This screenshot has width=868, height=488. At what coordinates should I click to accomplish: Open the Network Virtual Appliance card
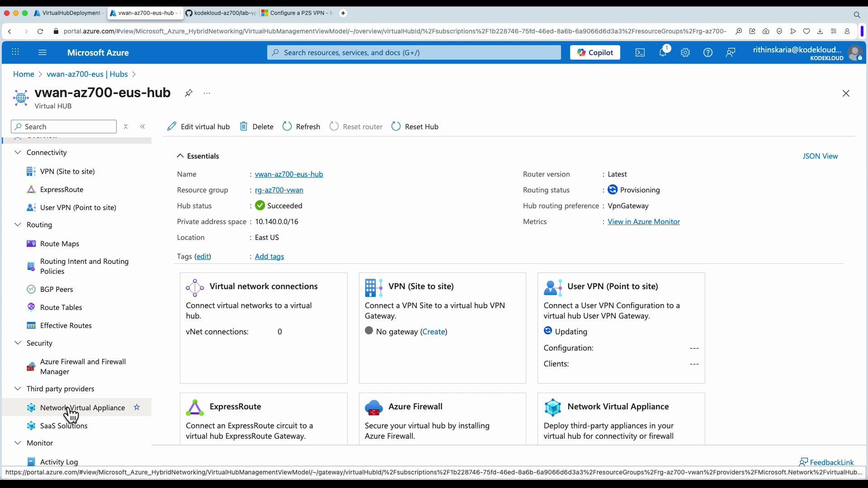tap(621, 419)
